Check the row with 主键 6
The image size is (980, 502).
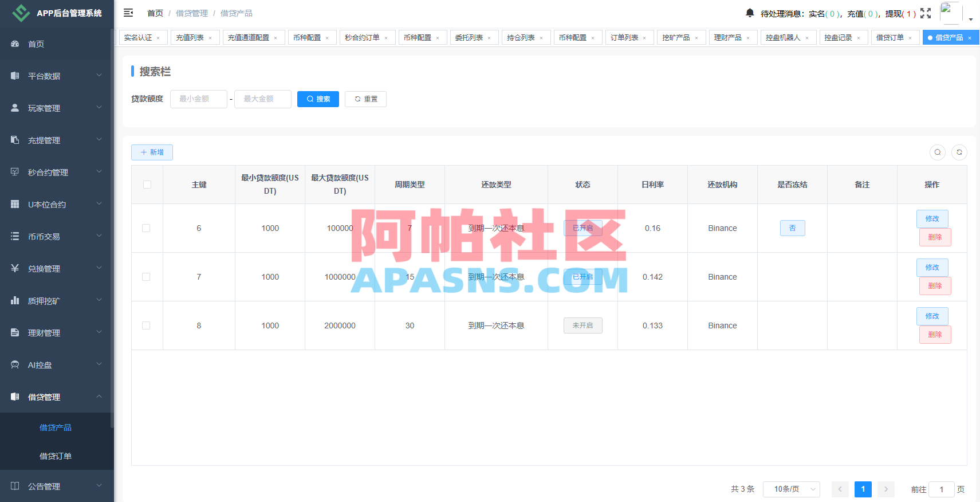point(146,228)
